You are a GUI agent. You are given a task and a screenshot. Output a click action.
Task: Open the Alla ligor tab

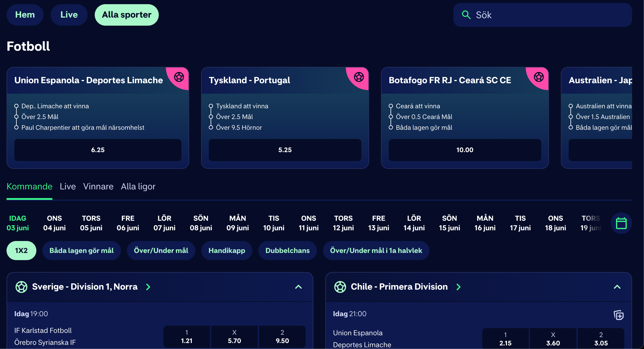[138, 186]
